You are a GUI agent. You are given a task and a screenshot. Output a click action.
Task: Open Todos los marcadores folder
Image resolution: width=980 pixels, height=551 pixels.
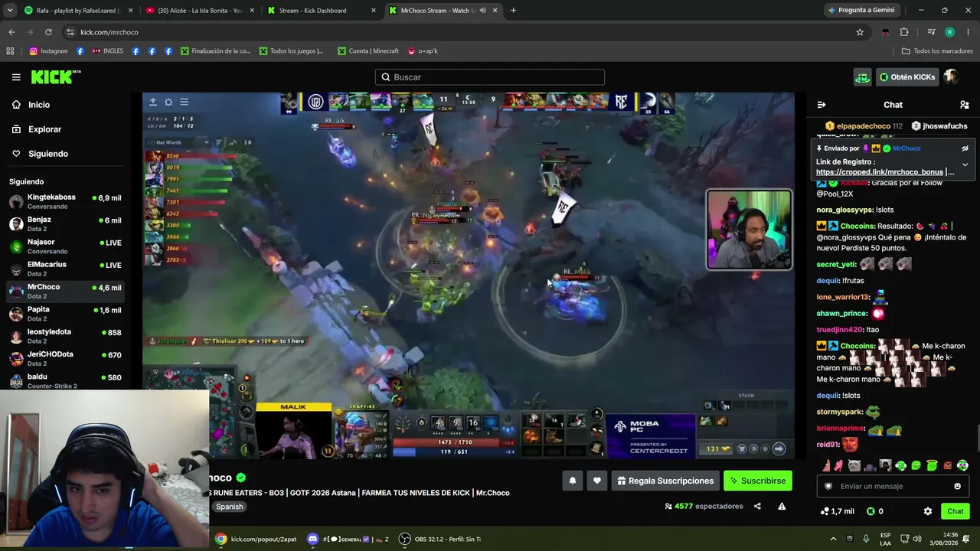(937, 51)
